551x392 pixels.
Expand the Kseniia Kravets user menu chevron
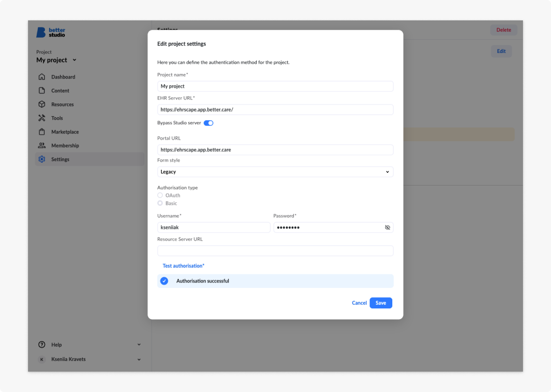tap(139, 359)
